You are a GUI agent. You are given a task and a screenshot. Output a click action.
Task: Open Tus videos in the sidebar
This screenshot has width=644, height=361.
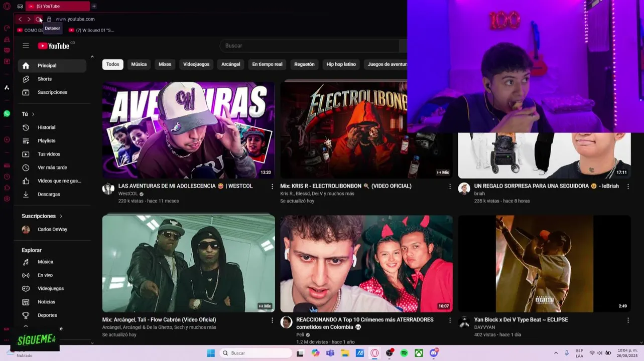click(x=52, y=154)
